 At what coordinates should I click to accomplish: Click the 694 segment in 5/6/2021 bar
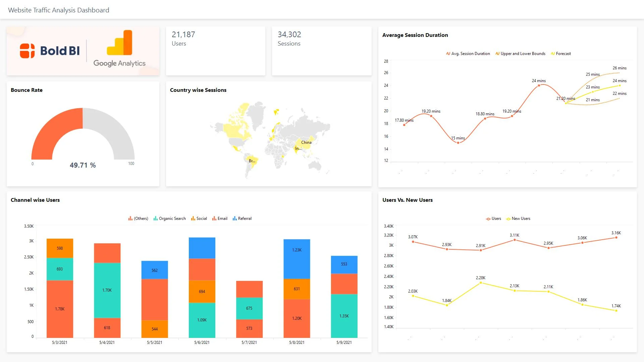click(x=202, y=292)
